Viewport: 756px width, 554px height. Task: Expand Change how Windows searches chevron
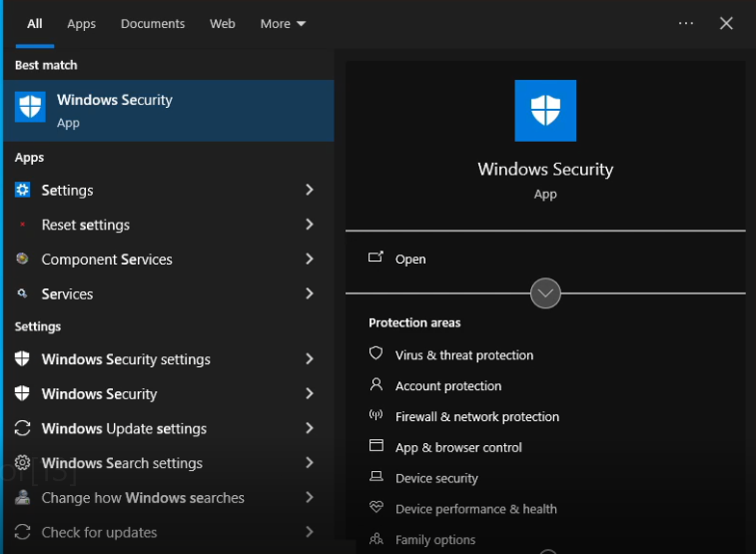(310, 497)
